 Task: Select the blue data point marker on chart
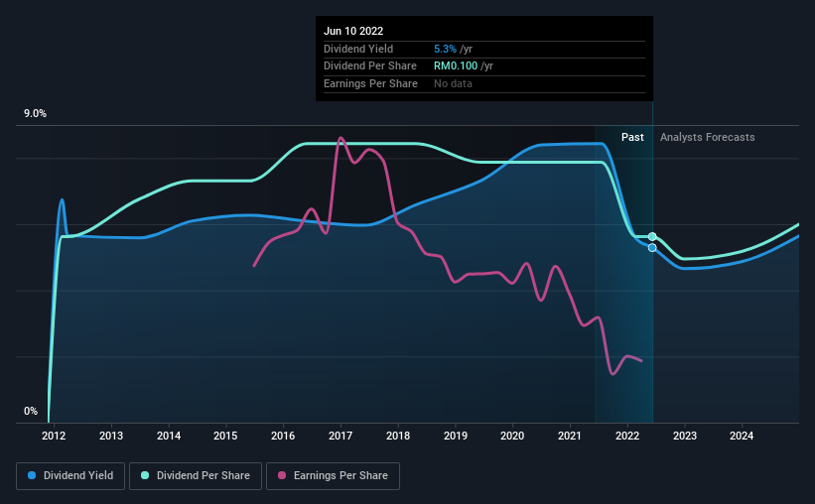[x=652, y=248]
